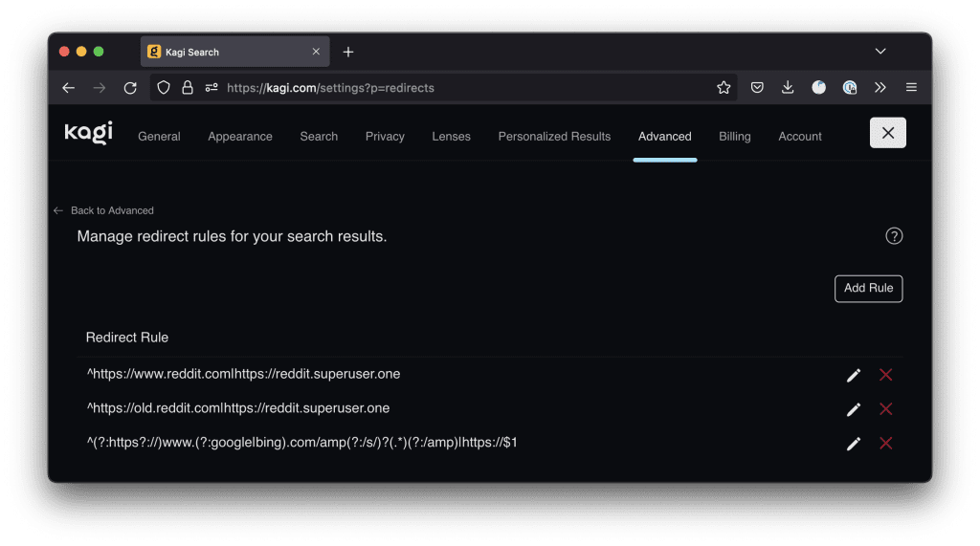Screen dimensions: 980x546
Task: Switch to Personalized Results tab
Action: [554, 136]
